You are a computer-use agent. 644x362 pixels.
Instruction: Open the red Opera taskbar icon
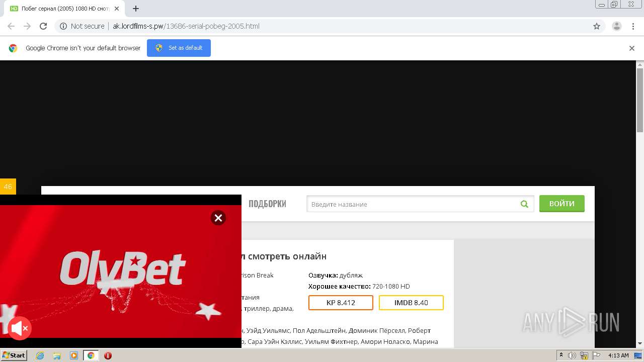[x=108, y=355]
